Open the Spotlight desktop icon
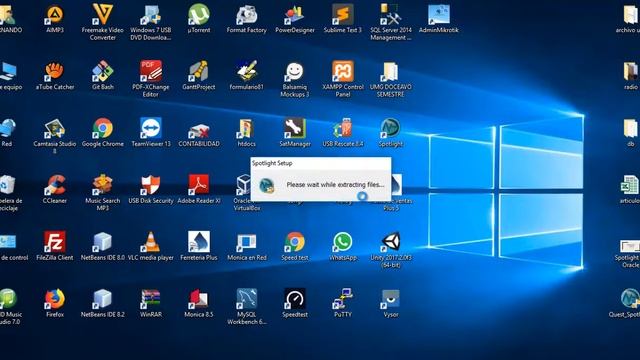 tap(391, 129)
